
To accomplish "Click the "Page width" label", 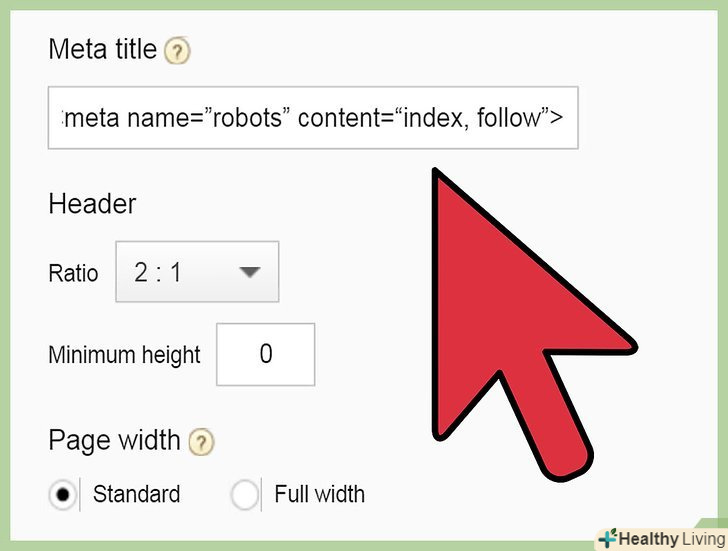I will coord(114,440).
